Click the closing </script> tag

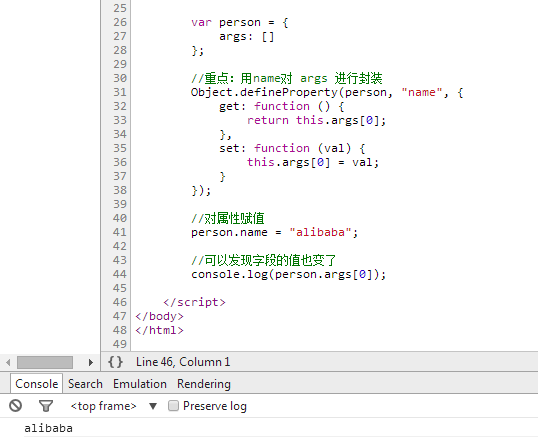click(x=194, y=302)
